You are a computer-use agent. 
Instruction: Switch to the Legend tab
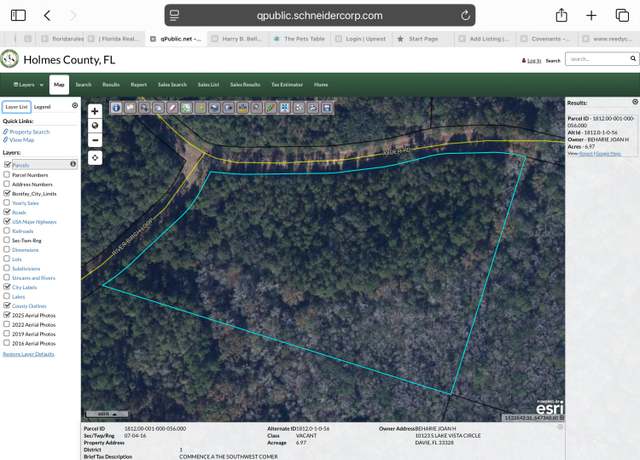click(x=42, y=107)
